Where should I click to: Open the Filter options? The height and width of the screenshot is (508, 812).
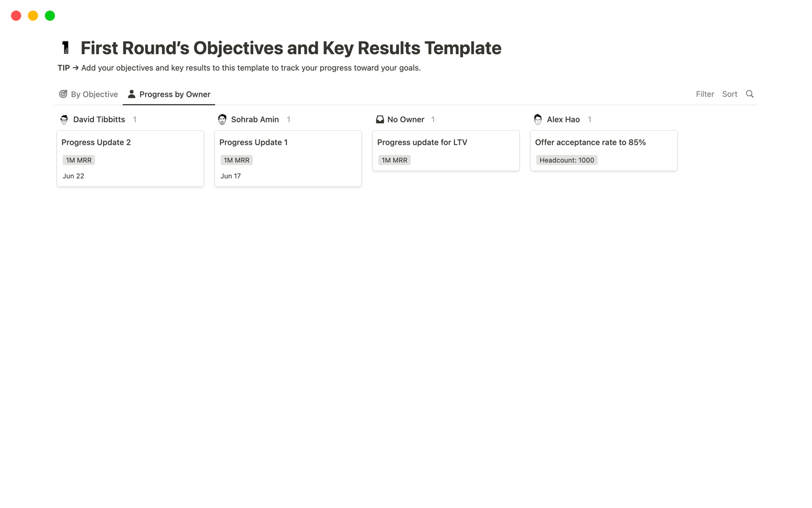pos(705,94)
